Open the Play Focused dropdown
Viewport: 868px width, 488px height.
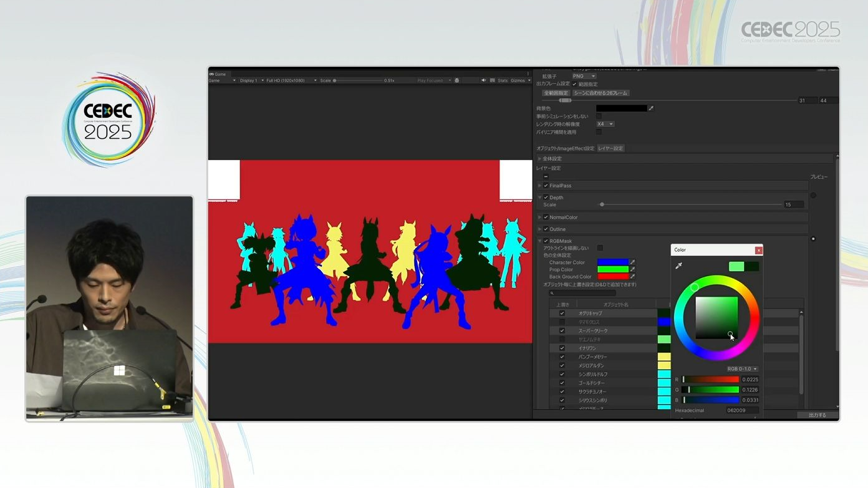(x=434, y=80)
